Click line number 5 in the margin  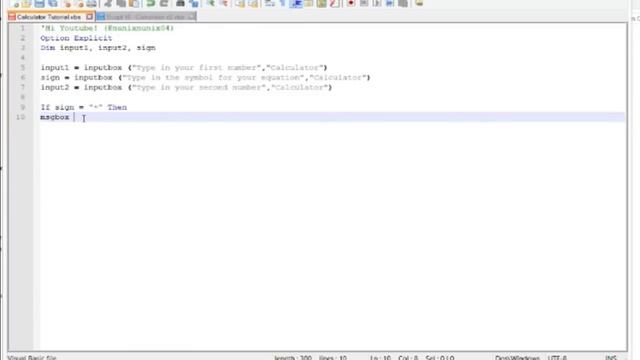pyautogui.click(x=22, y=68)
